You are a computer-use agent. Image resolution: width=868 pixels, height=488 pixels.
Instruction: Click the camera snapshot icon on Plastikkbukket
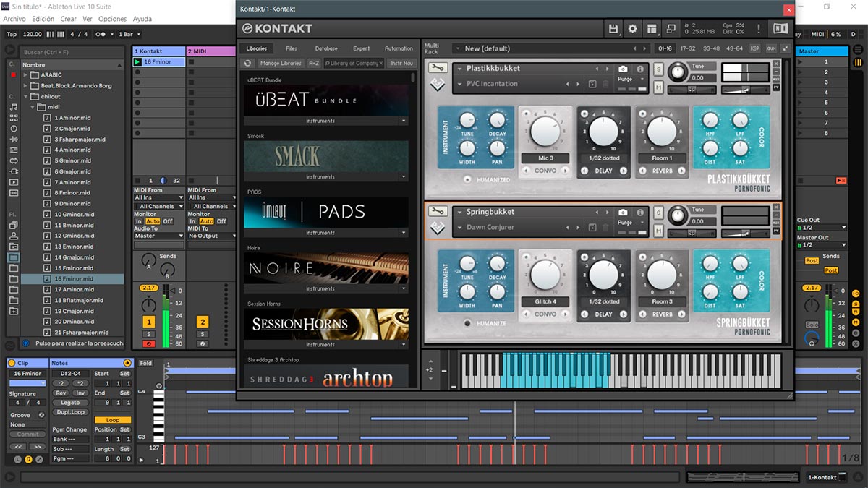click(x=623, y=69)
